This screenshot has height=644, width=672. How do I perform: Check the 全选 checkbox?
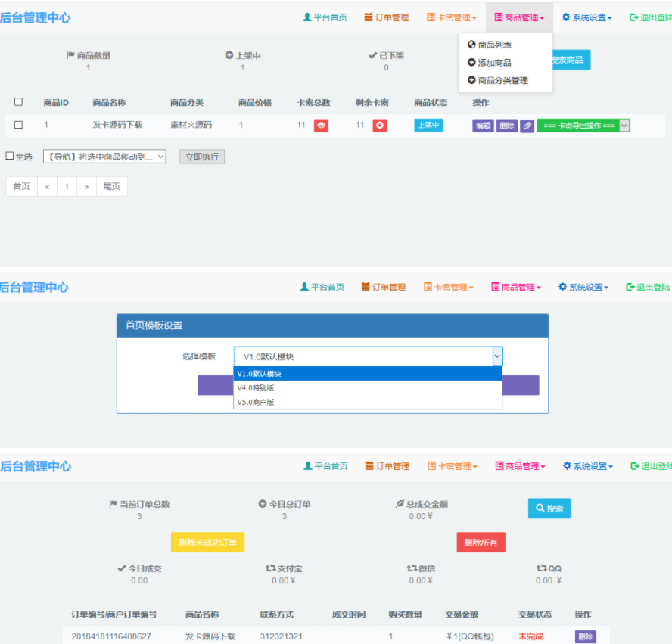point(9,156)
